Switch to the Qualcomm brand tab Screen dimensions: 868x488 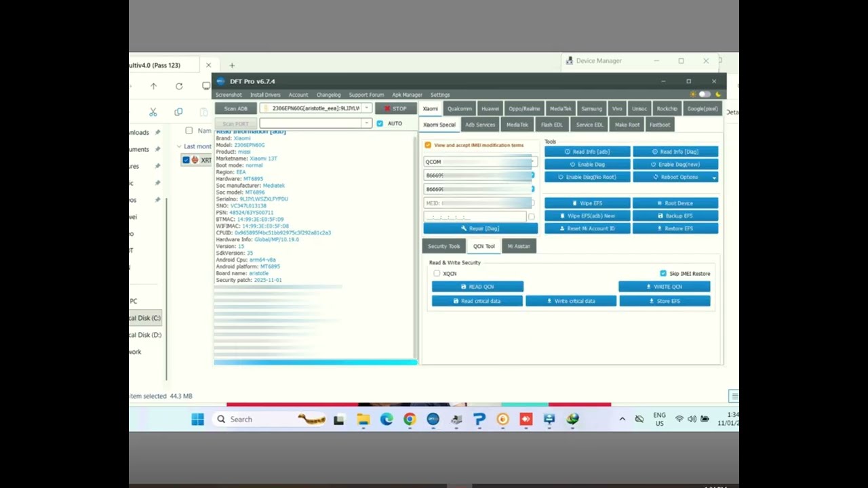459,108
